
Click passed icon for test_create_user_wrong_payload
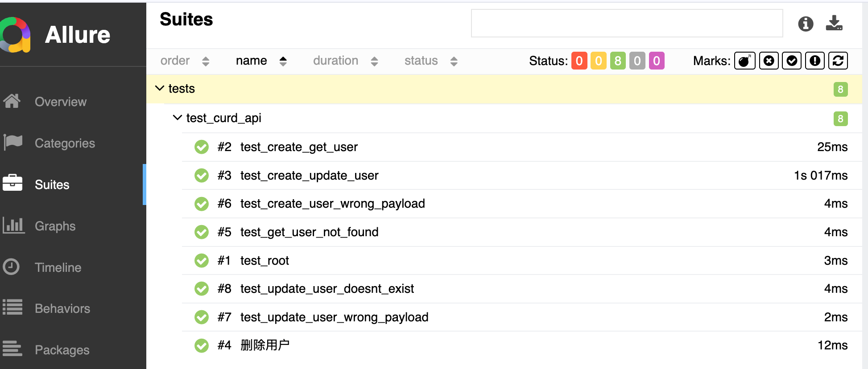coord(202,204)
